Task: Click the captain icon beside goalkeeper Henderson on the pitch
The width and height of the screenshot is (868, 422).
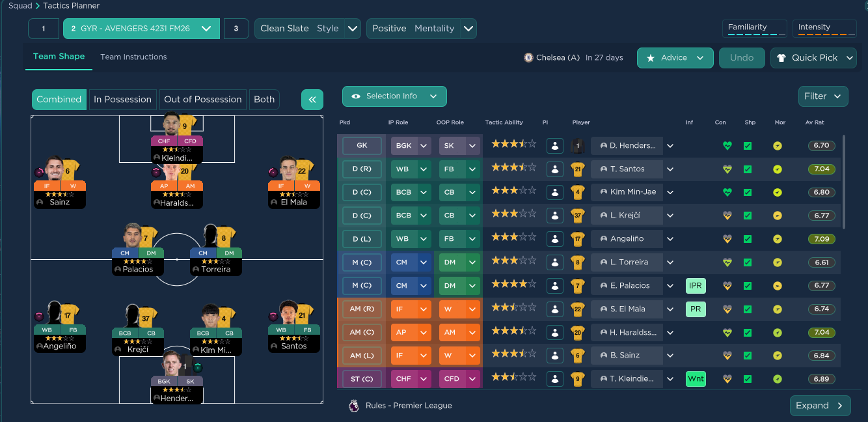Action: coord(198,367)
